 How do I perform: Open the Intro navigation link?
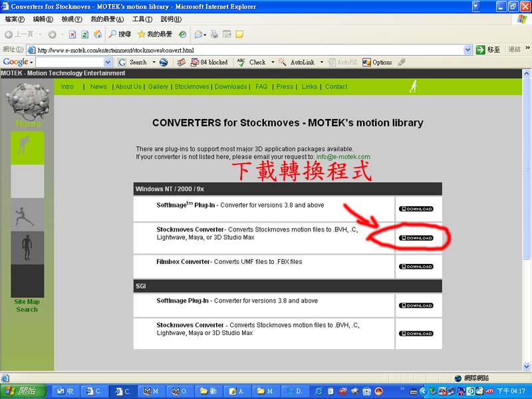(67, 86)
